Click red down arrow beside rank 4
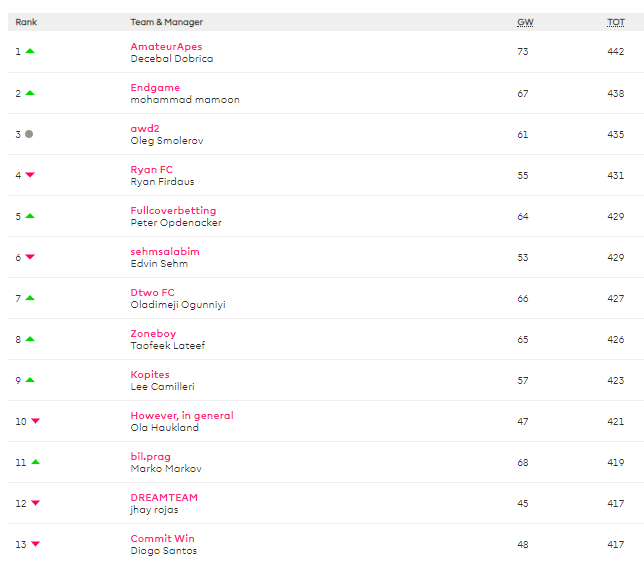This screenshot has width=644, height=563. coord(30,175)
